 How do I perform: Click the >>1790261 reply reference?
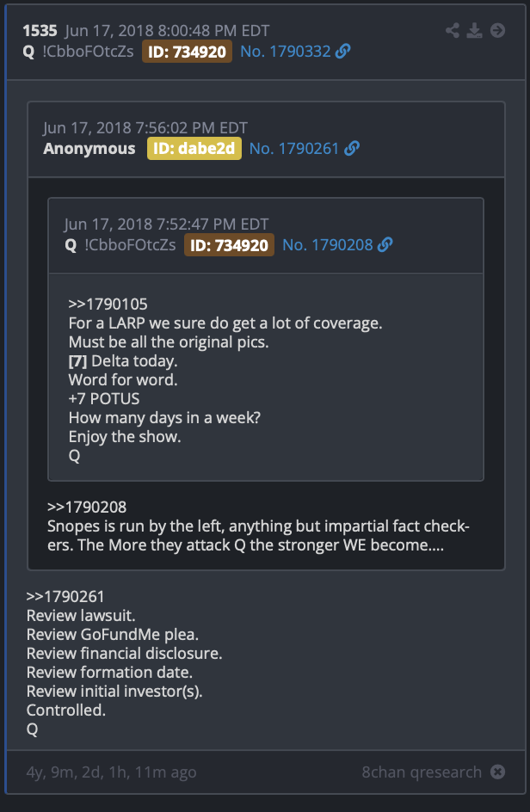tap(65, 597)
